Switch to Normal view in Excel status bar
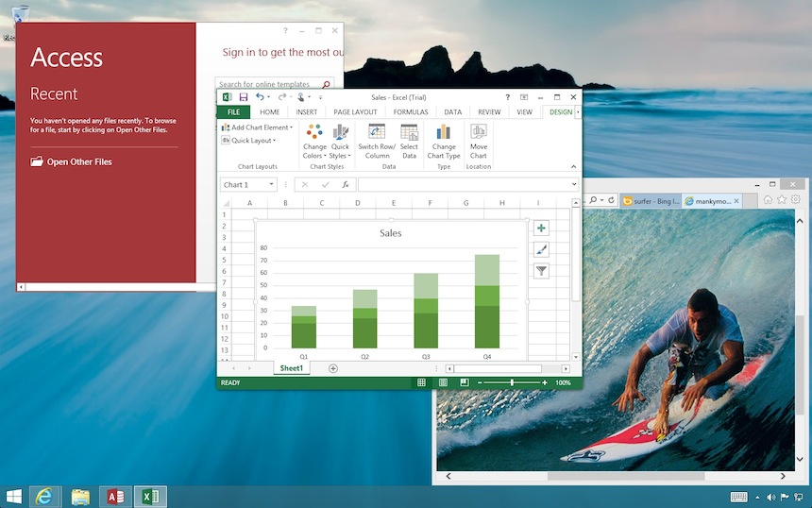Viewport: 812px width, 508px height. point(421,382)
